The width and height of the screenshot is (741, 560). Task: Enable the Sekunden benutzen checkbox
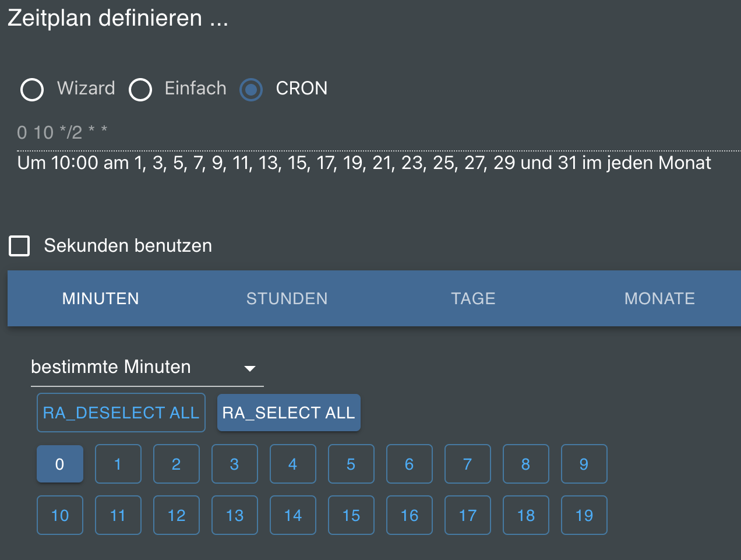pyautogui.click(x=20, y=246)
